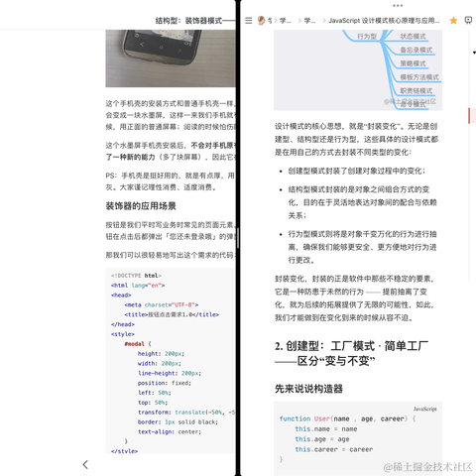Go back with left window chevron
The width and height of the screenshot is (476, 476).
tap(85, 464)
